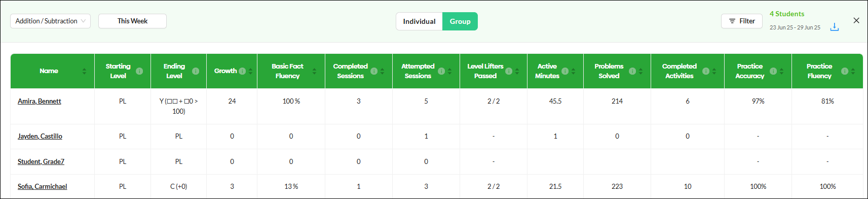Sort by Basic Fact Fluency arrows

pyautogui.click(x=314, y=71)
